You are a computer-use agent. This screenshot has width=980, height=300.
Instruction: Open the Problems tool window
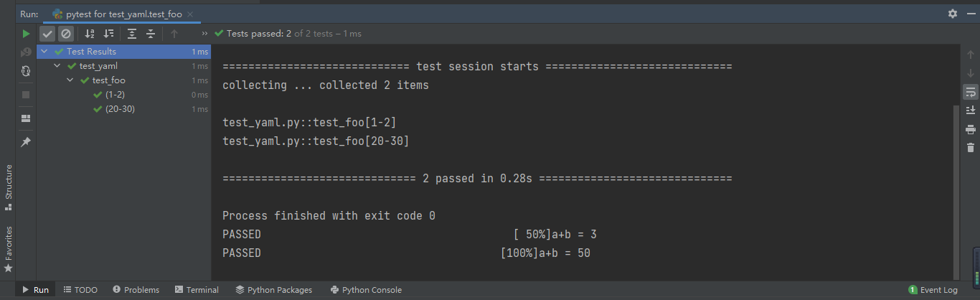pos(136,290)
